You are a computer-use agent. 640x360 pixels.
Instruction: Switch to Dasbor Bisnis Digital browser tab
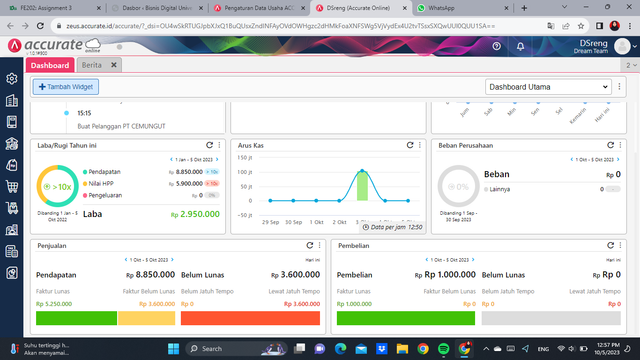click(x=158, y=8)
